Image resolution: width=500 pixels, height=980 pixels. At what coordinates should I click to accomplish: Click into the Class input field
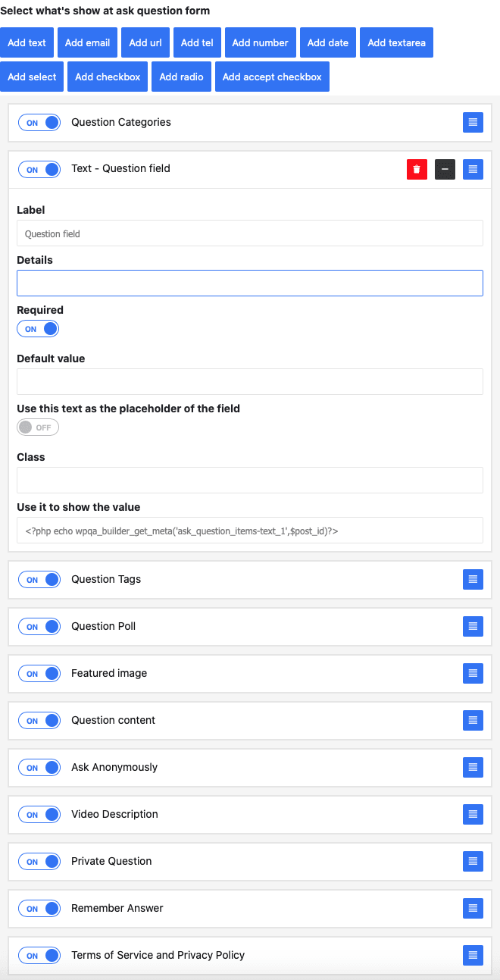(249, 481)
